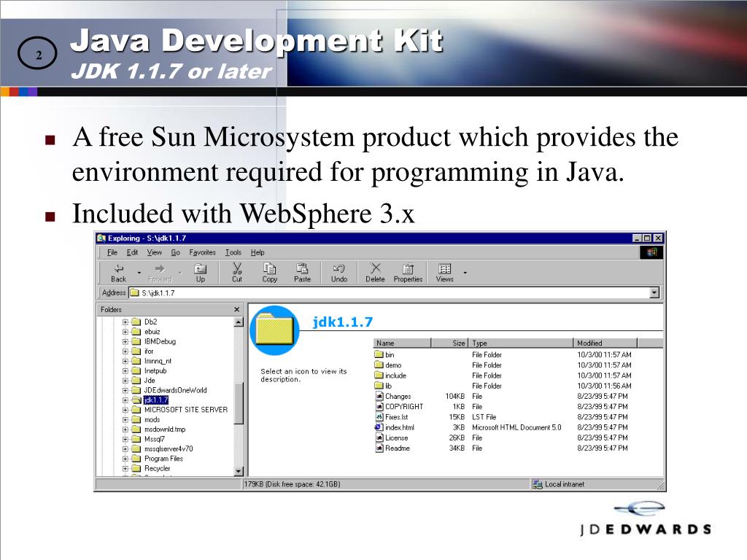Open the Address bar dropdown arrow
This screenshot has height=560, width=747.
654,293
